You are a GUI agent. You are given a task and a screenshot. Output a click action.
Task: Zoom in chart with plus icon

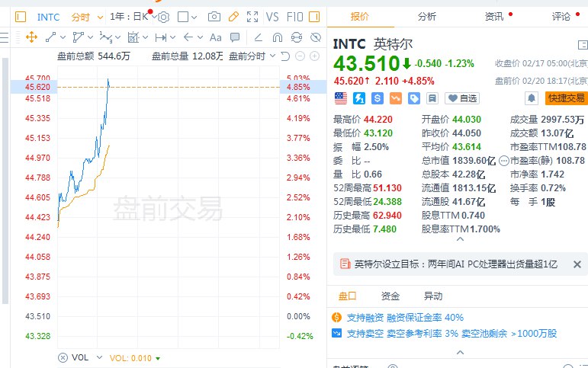[x=315, y=56]
